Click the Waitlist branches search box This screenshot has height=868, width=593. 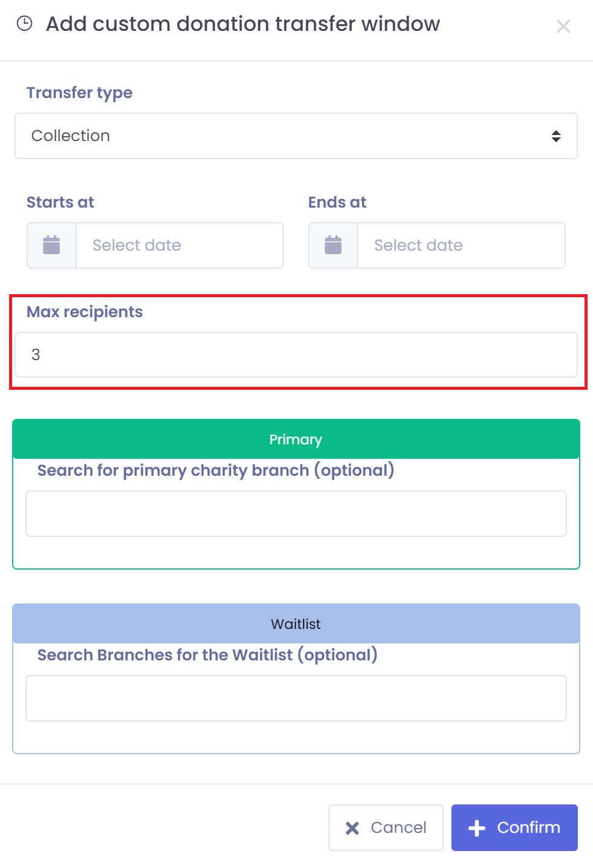[296, 698]
